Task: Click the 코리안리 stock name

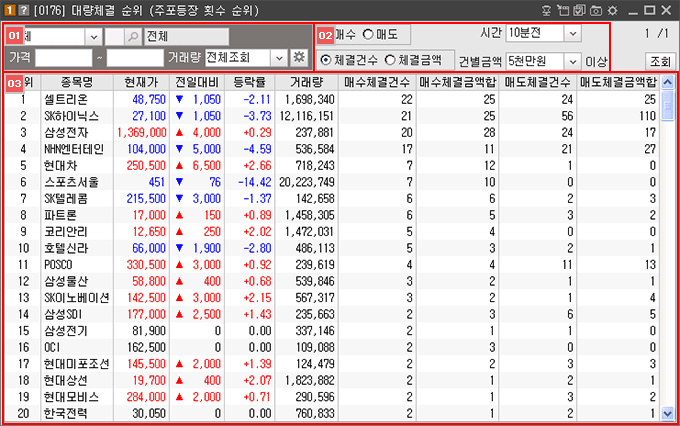Action: pyautogui.click(x=66, y=231)
